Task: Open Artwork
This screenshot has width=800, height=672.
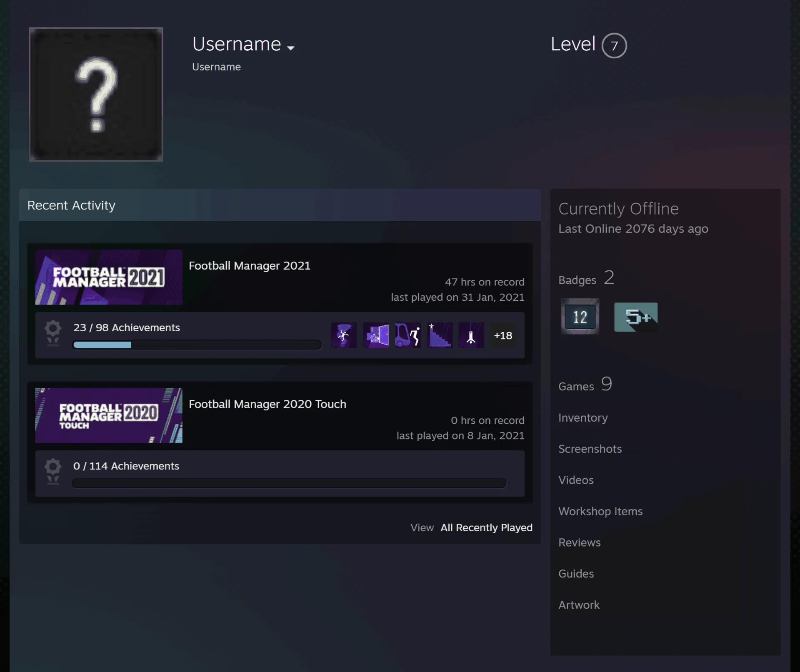Action: coord(579,605)
